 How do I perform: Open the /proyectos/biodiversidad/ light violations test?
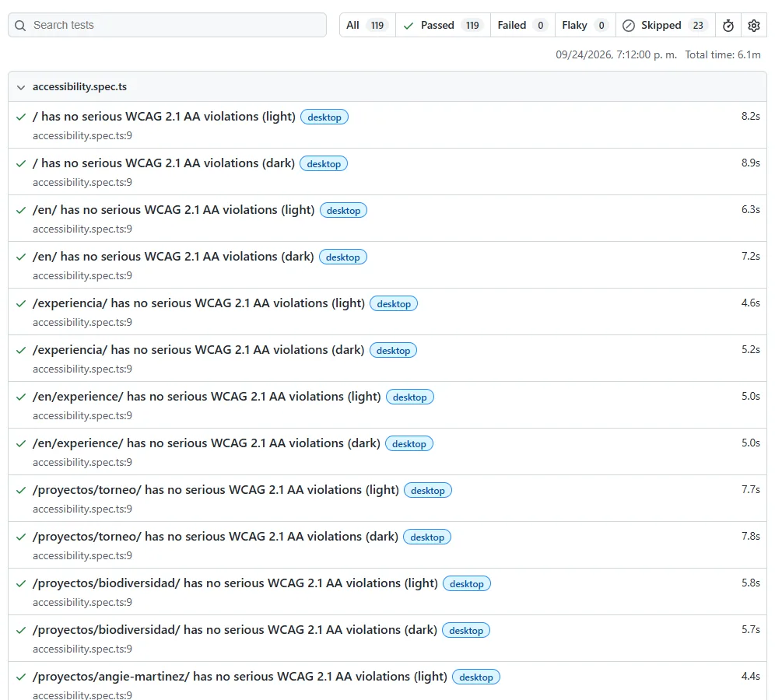tap(235, 583)
